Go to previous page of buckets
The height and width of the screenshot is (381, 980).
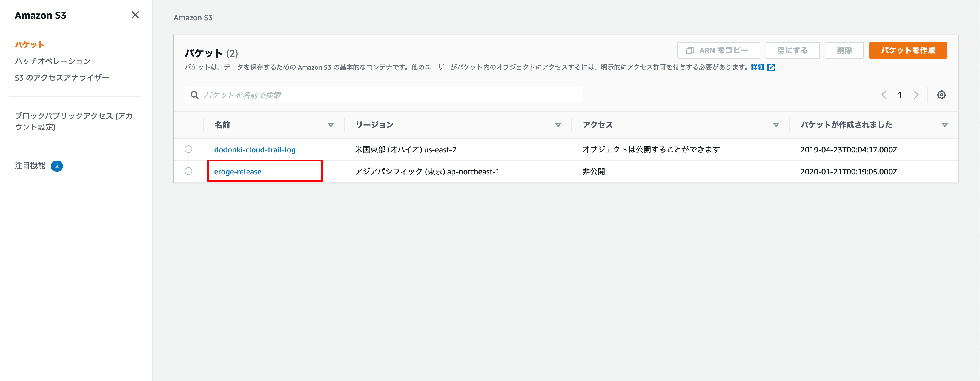(x=883, y=95)
